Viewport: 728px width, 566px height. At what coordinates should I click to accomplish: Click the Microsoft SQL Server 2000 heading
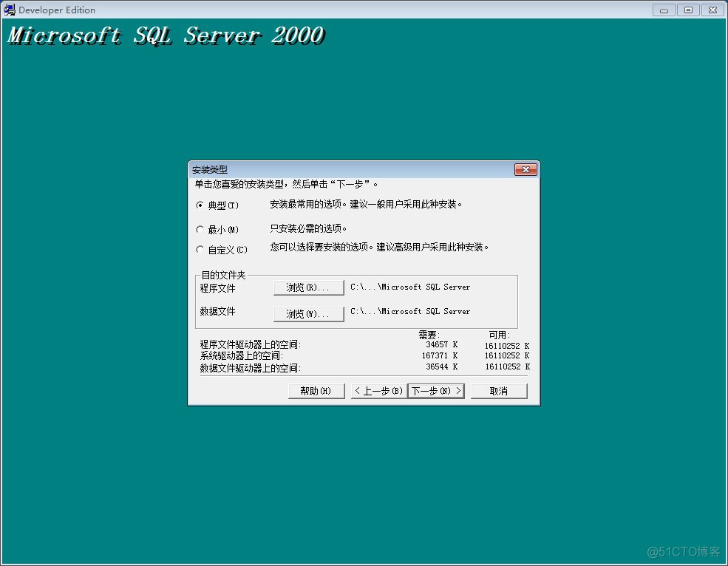[x=166, y=35]
